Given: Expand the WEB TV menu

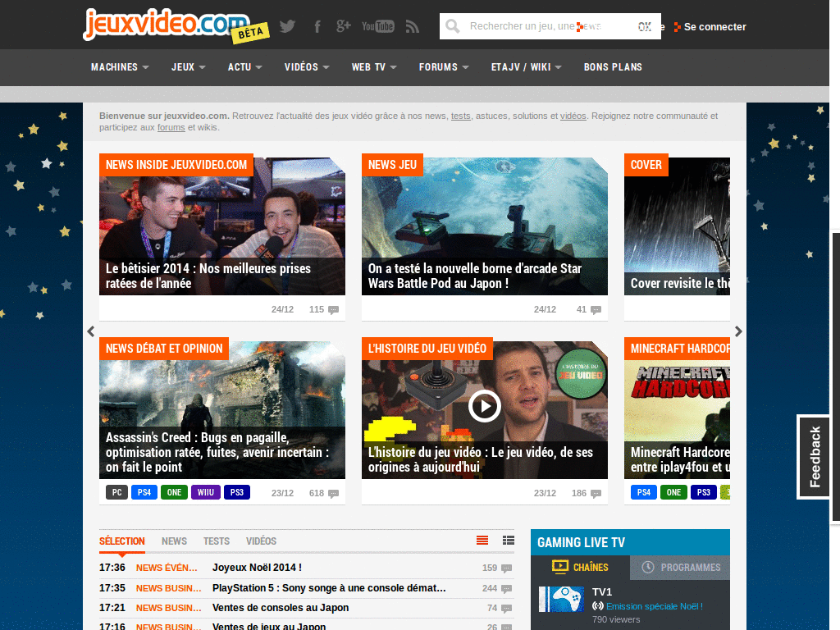Looking at the screenshot, I should coord(374,67).
